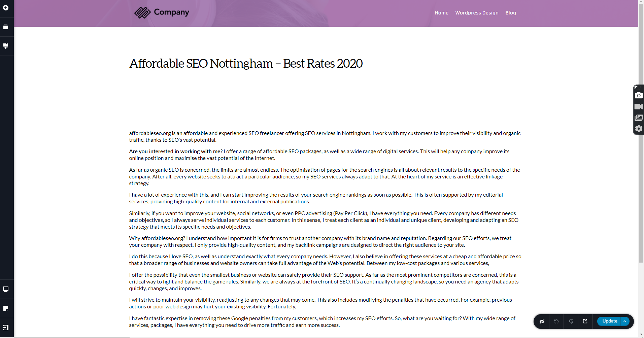Open the Blog menu link
This screenshot has width=644, height=338.
pyautogui.click(x=511, y=13)
